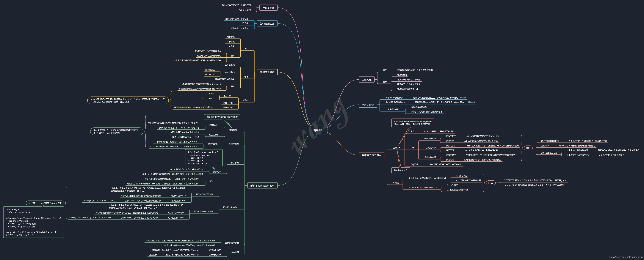Click the def register code snippet box
644x260 pixels.
pos(204,158)
